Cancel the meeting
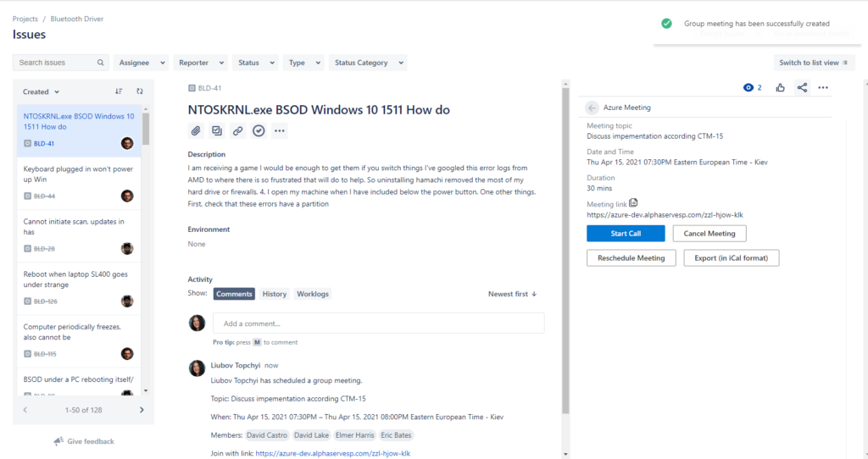The height and width of the screenshot is (459, 868). pyautogui.click(x=709, y=234)
